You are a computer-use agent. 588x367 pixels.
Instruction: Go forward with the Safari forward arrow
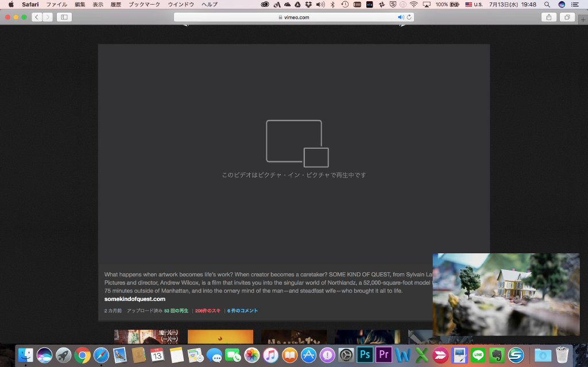tap(48, 17)
